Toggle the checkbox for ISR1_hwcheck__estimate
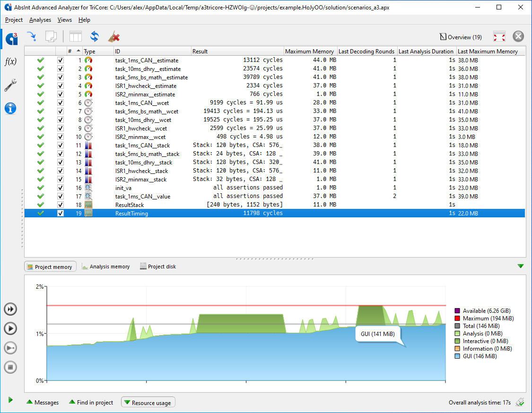The image size is (532, 413). (x=61, y=86)
